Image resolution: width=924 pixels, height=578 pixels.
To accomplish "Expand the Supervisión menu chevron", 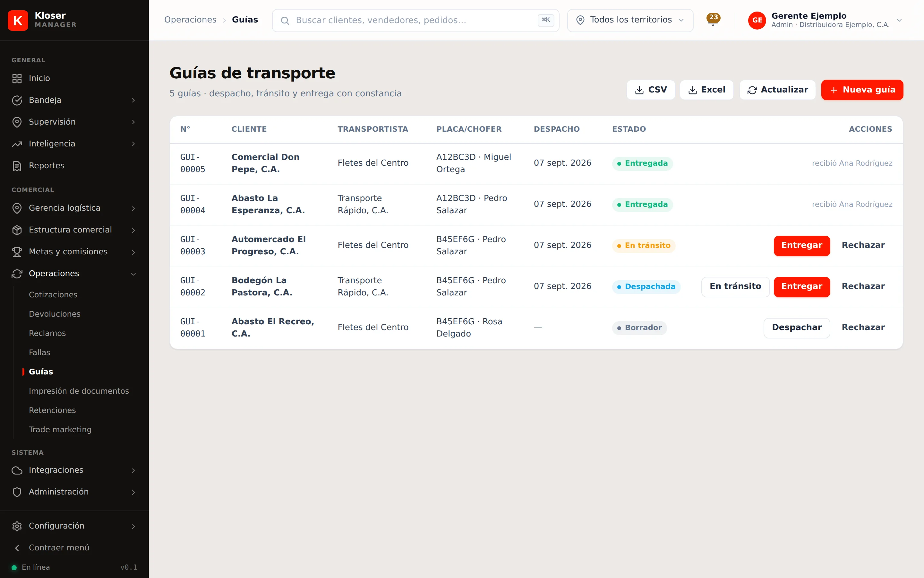I will (x=133, y=122).
